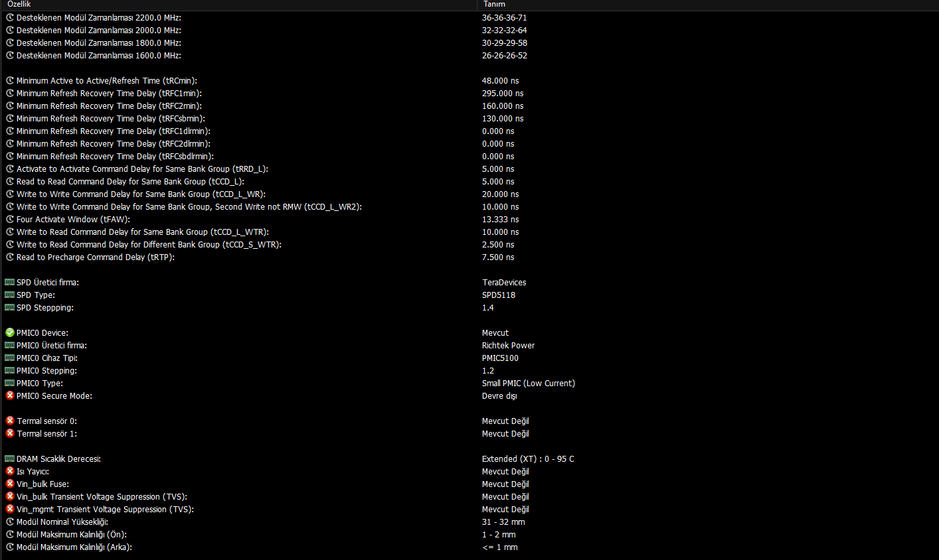Select the 295.000 ns value
This screenshot has height=560, width=939.
(x=503, y=94)
